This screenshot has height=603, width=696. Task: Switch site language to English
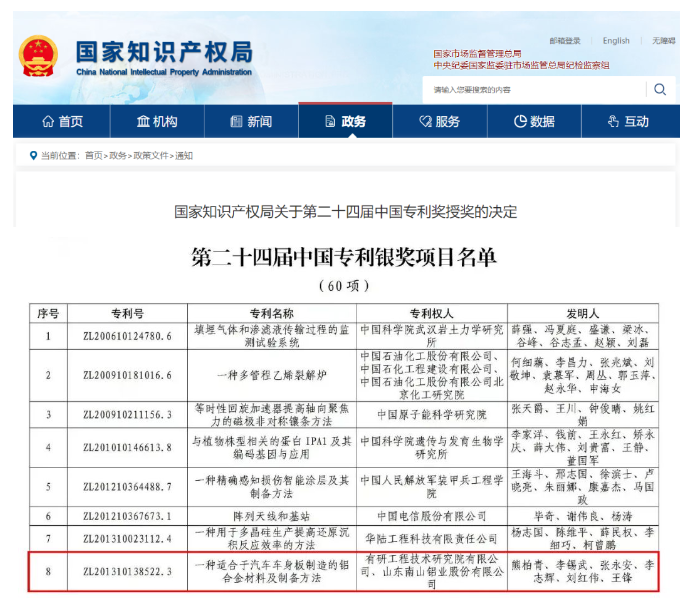pos(616,41)
